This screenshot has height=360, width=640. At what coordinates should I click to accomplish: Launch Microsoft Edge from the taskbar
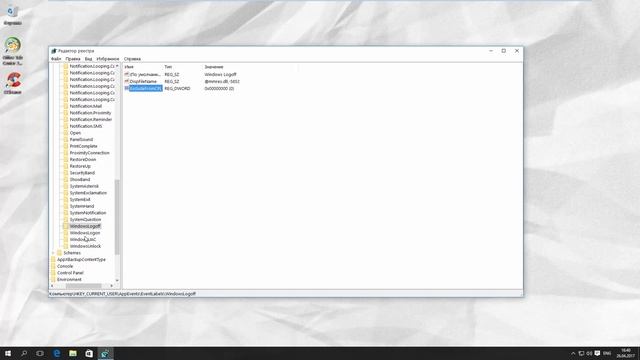pyautogui.click(x=57, y=353)
